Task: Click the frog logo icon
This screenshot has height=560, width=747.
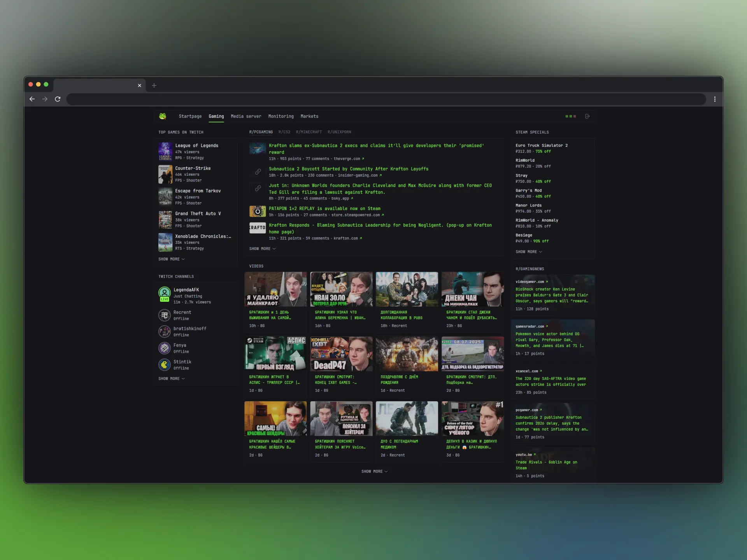Action: pos(163,116)
